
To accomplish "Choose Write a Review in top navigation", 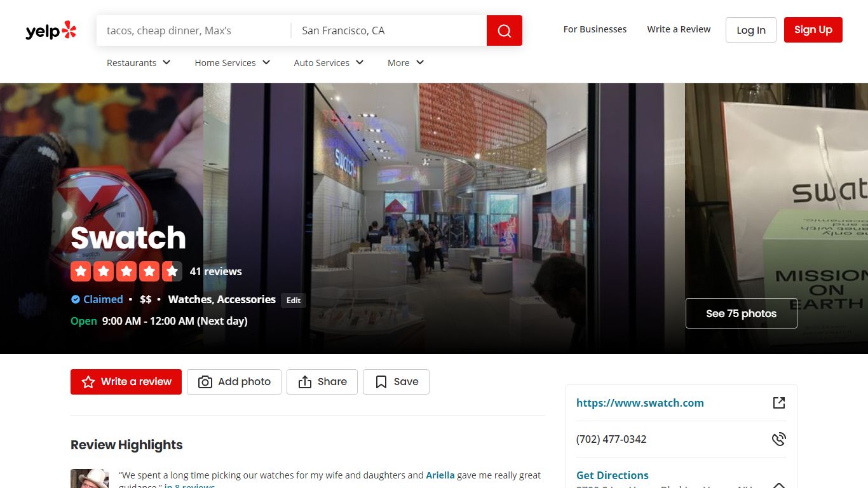I will pyautogui.click(x=679, y=29).
